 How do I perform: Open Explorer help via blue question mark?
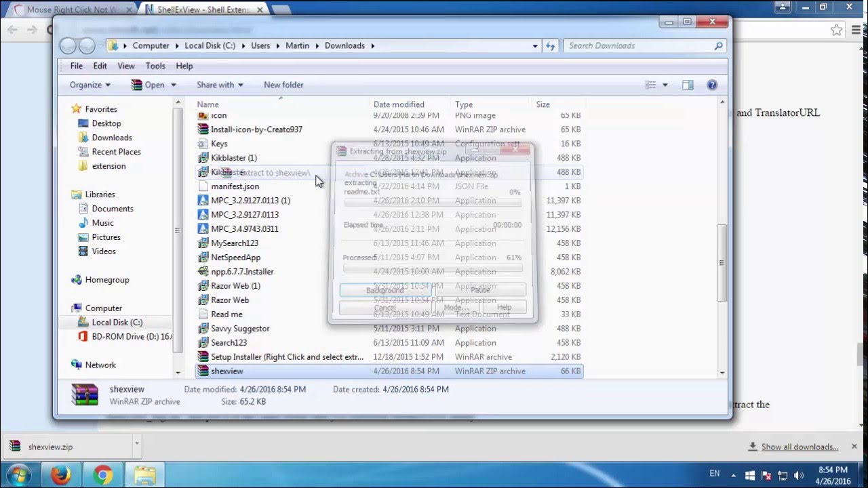click(x=712, y=85)
